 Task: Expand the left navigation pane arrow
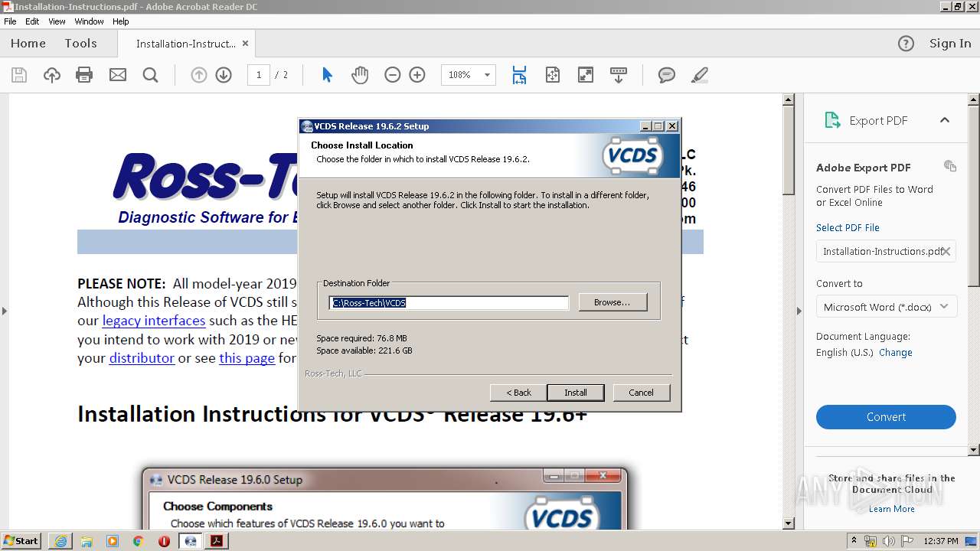coord(4,311)
